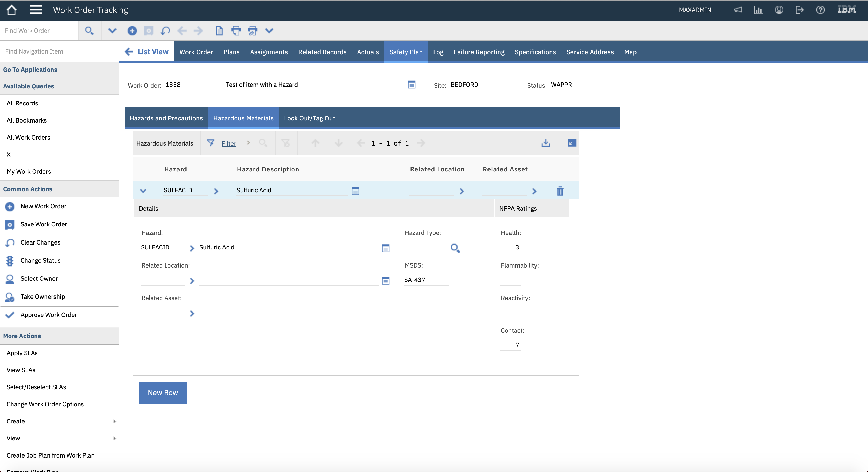Collapse the SULFACID row details
868x472 pixels.
pyautogui.click(x=143, y=191)
